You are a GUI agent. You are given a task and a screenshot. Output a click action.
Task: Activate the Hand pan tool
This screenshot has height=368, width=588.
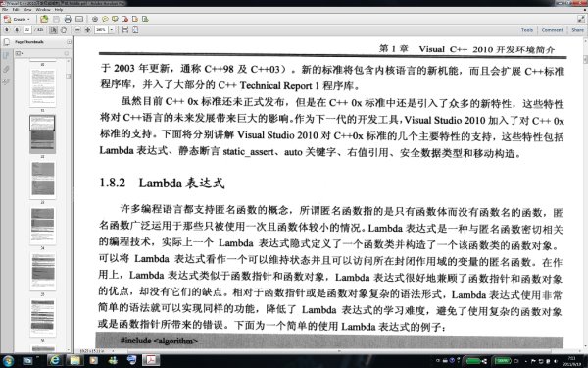(x=64, y=30)
